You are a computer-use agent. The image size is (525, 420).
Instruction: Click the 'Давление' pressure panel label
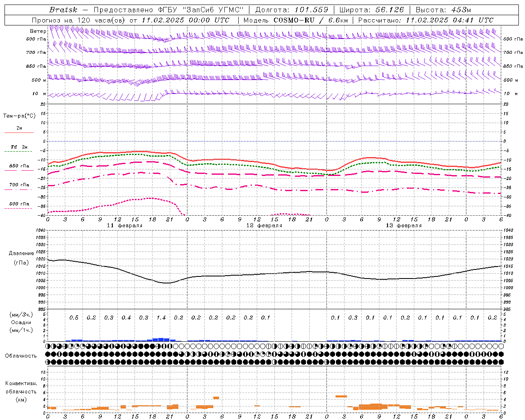pos(21,253)
